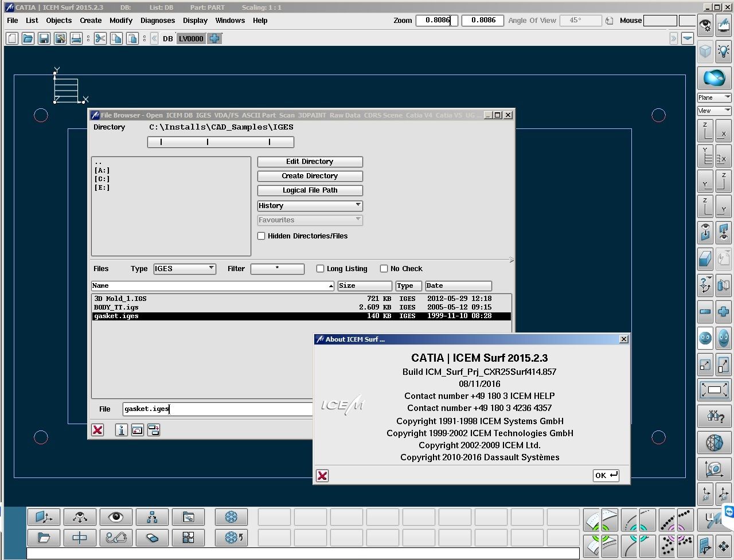Select the file gasket.iges
Viewport: 734px width, 560px height.
point(302,316)
